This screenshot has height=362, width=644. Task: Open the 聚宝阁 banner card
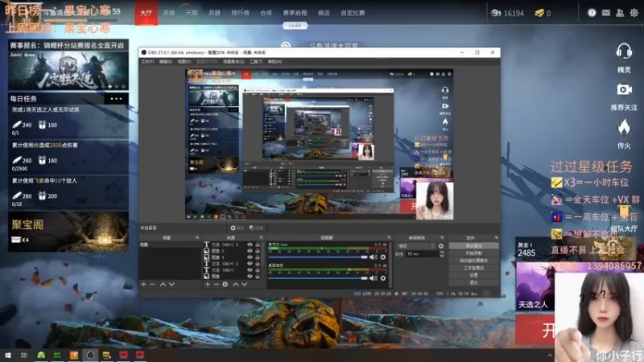[68, 232]
